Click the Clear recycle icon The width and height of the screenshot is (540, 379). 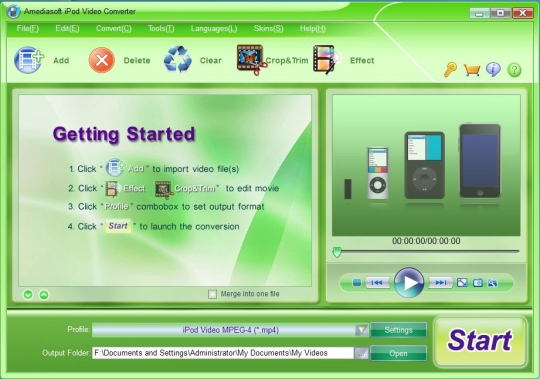178,60
